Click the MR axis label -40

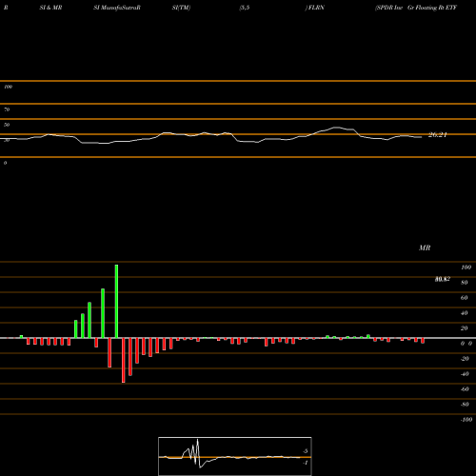[x=465, y=374]
